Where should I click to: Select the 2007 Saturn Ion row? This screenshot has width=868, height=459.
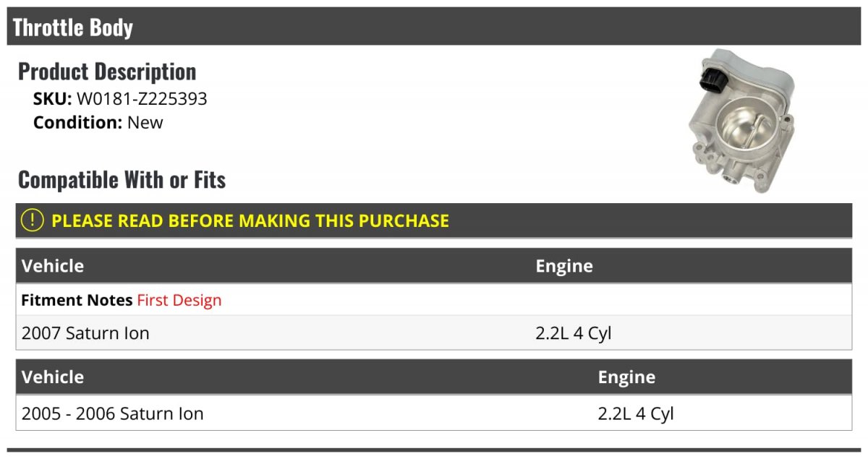coord(434,333)
